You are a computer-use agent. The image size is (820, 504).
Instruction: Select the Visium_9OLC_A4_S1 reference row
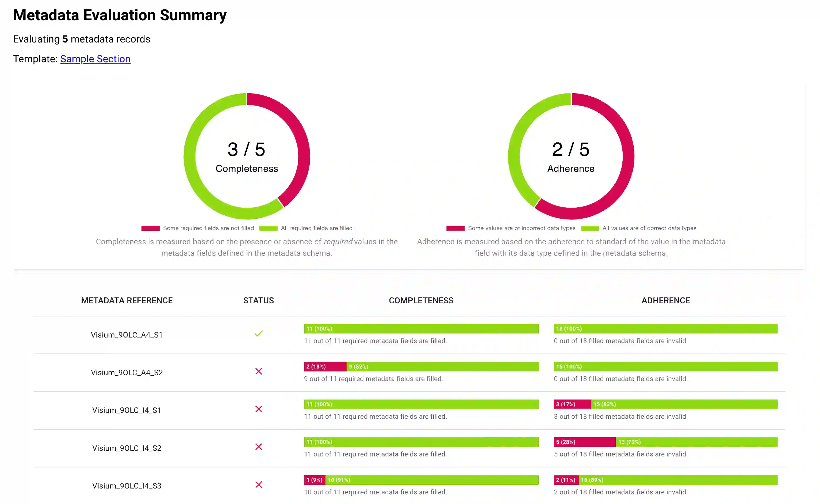(x=127, y=335)
